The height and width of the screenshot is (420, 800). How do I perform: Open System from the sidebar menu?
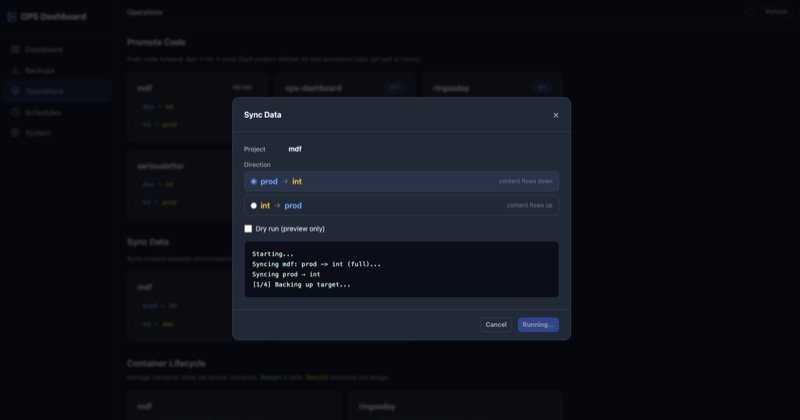tap(56, 133)
